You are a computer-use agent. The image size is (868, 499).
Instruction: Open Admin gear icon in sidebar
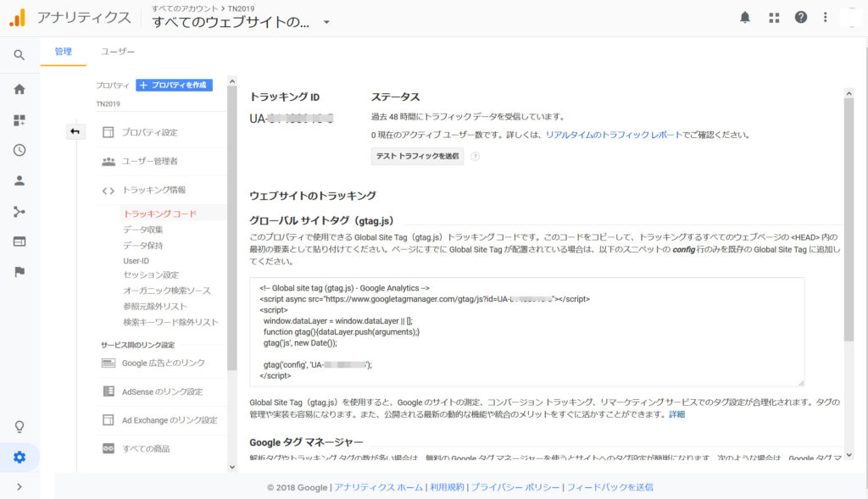(19, 457)
